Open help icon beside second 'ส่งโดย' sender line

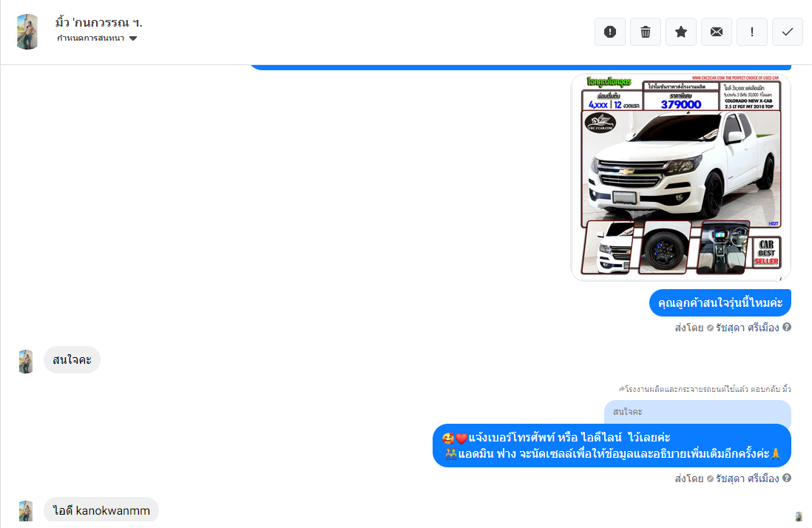[x=787, y=478]
